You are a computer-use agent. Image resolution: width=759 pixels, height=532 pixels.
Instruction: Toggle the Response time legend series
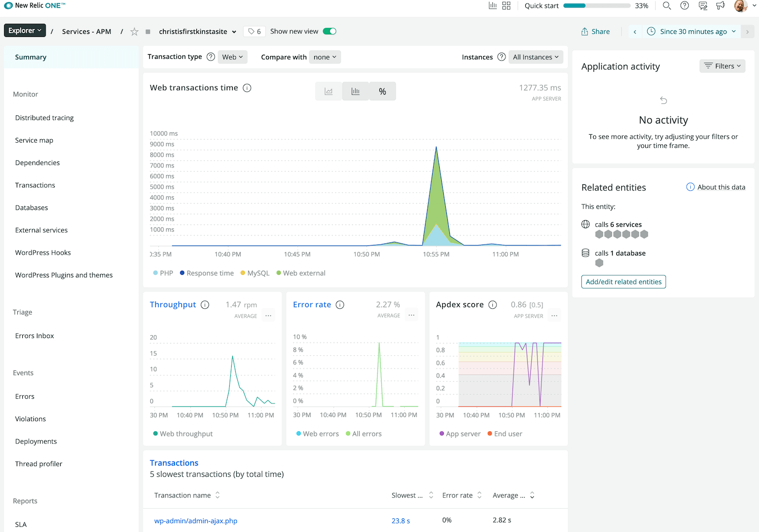click(x=207, y=273)
